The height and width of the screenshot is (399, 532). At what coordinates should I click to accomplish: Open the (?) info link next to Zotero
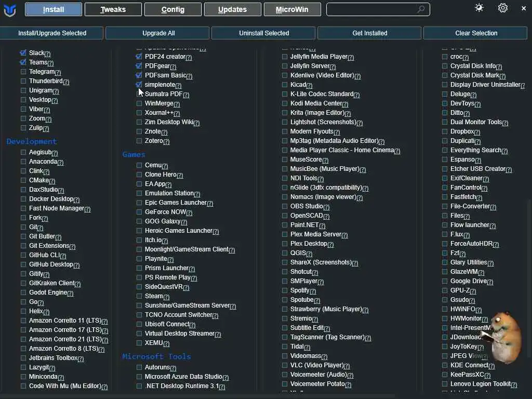click(166, 141)
